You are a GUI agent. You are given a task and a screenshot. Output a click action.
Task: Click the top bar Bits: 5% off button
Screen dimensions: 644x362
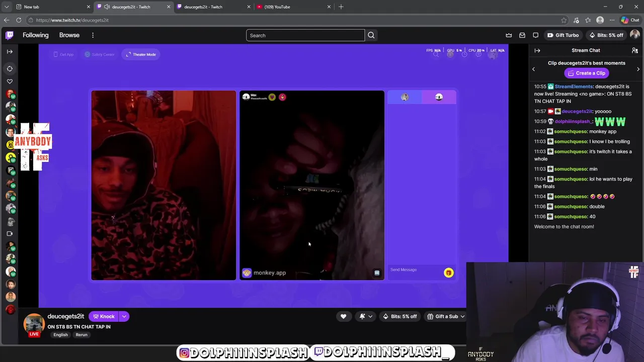606,35
